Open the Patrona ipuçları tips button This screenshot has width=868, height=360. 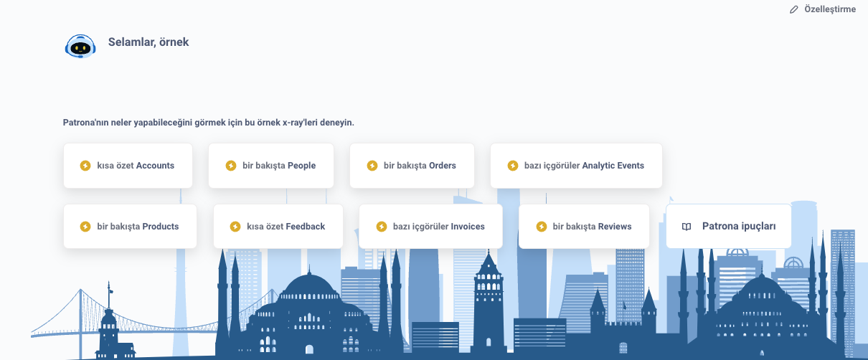[x=738, y=227]
